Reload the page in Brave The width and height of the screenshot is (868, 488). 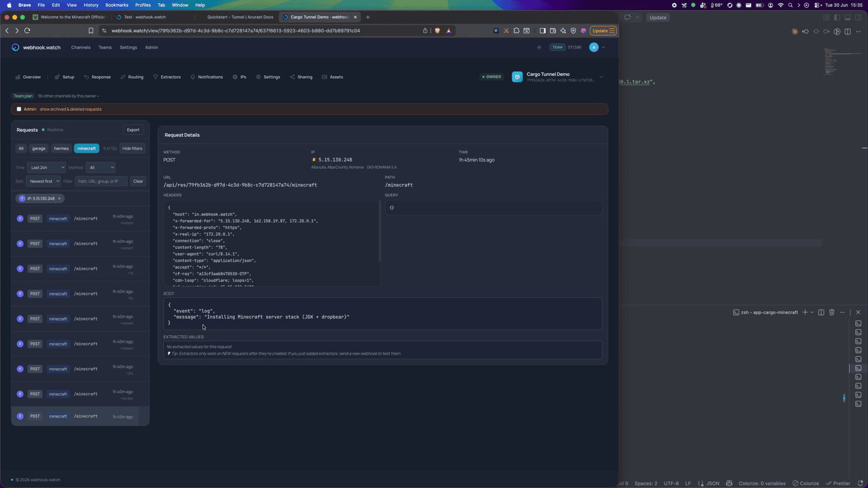[27, 31]
